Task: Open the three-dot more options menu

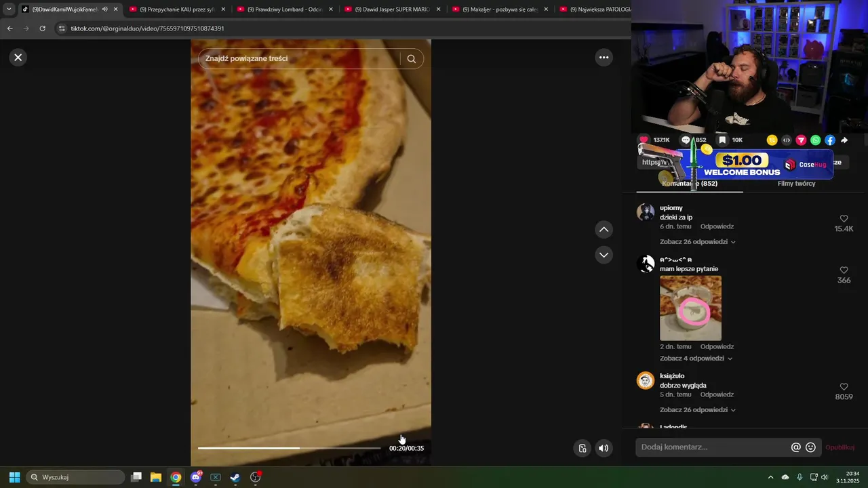Action: (604, 58)
